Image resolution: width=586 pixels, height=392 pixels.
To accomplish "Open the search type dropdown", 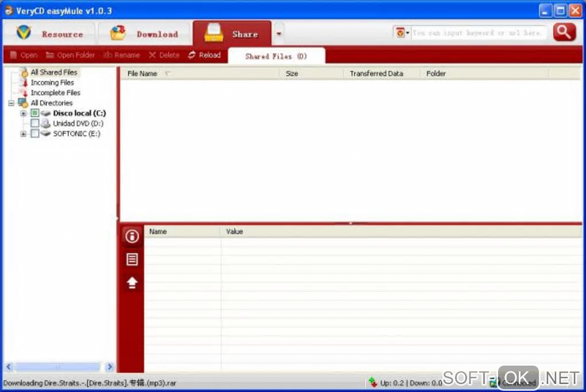I will (402, 33).
